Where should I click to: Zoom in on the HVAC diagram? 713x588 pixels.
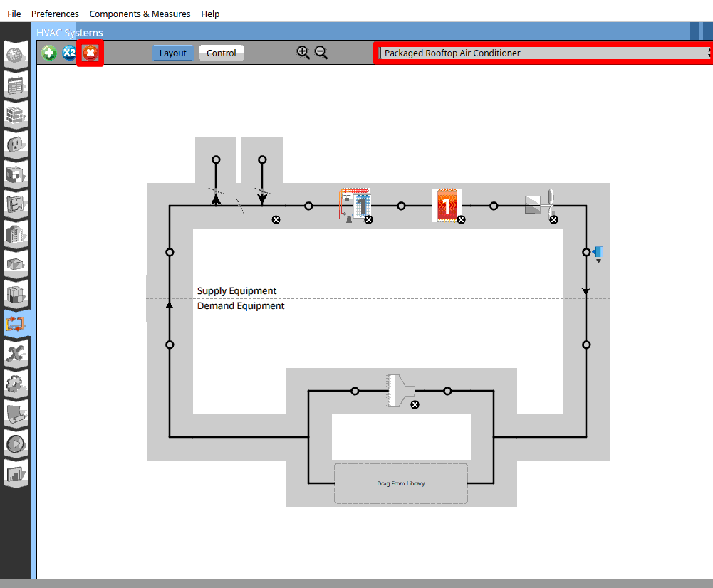click(x=303, y=53)
